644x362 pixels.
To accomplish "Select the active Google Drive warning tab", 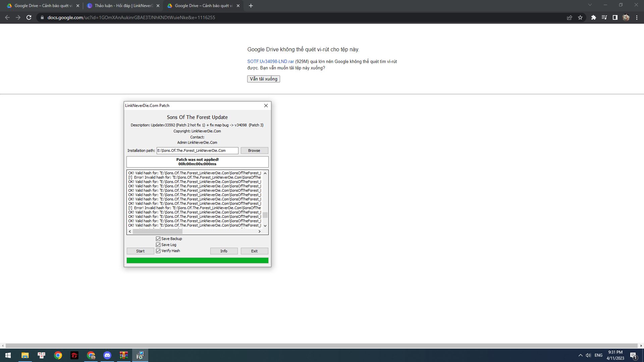I will click(x=204, y=6).
